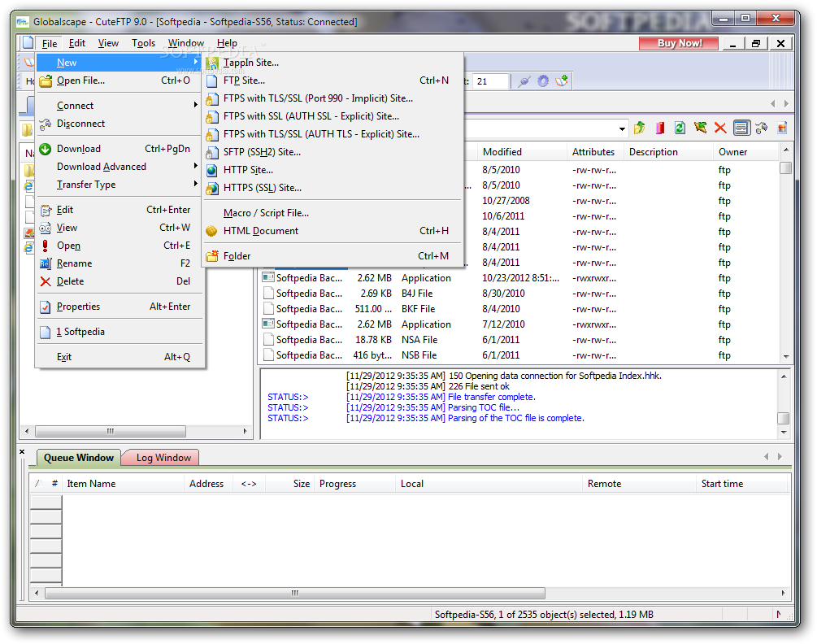Create a new HTML Document
Viewport: 817px width, 644px height.
click(332, 230)
